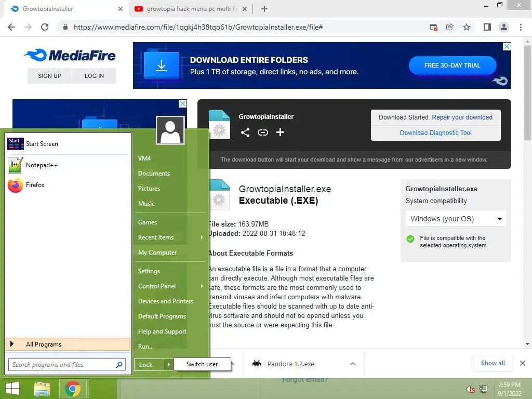Viewport: 532px width, 399px height.
Task: Click Run... in Start menu
Action: click(146, 347)
